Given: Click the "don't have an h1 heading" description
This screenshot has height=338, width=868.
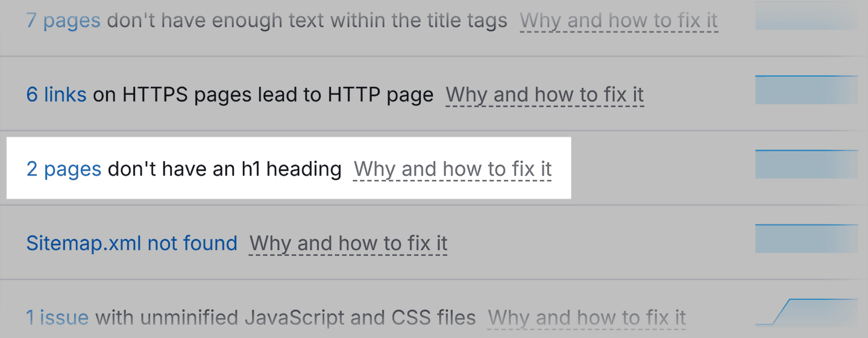Looking at the screenshot, I should click(x=224, y=169).
